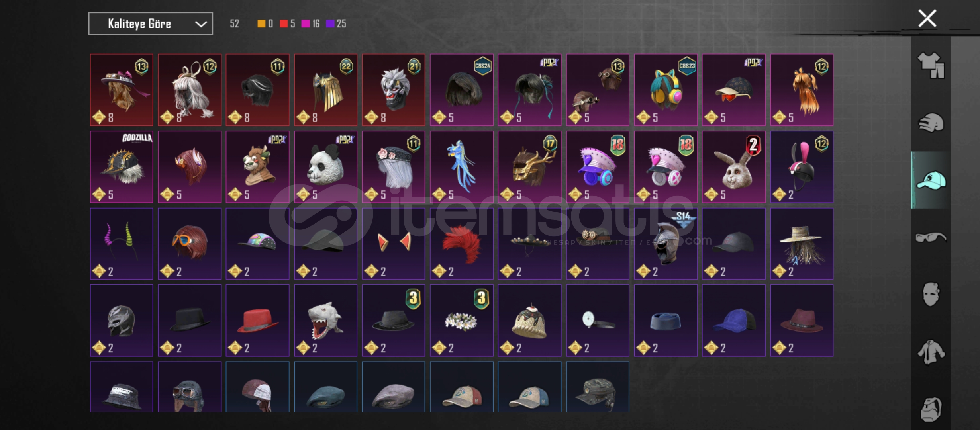980x430 pixels.
Task: Filter by purple quality count 25
Action: 336,24
